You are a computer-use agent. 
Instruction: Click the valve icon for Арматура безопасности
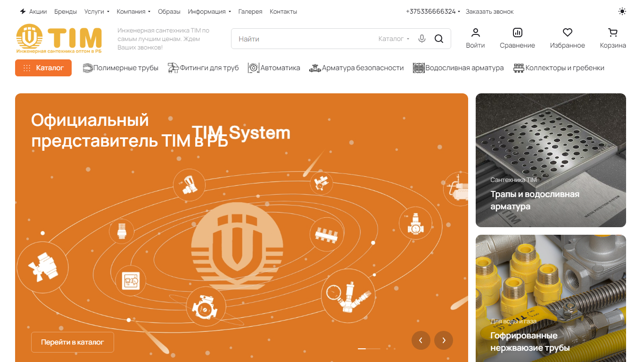[x=315, y=68]
